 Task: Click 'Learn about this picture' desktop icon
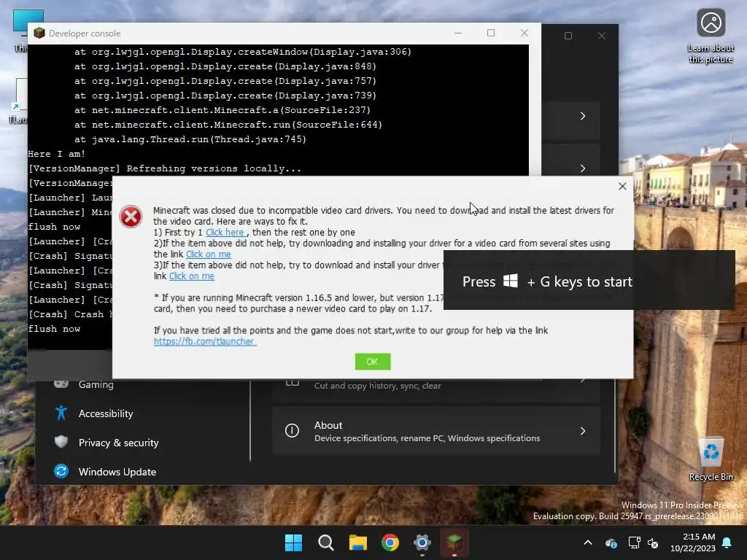[711, 36]
